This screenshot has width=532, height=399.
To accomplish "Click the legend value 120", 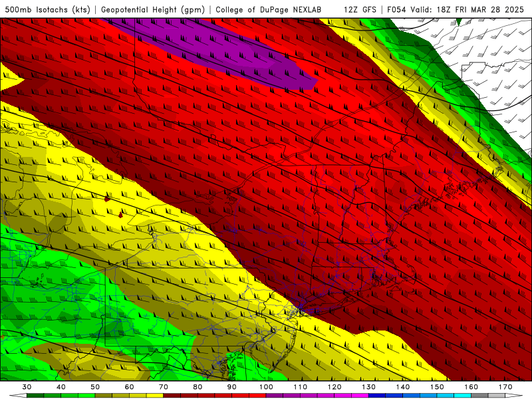I will tap(334, 387).
